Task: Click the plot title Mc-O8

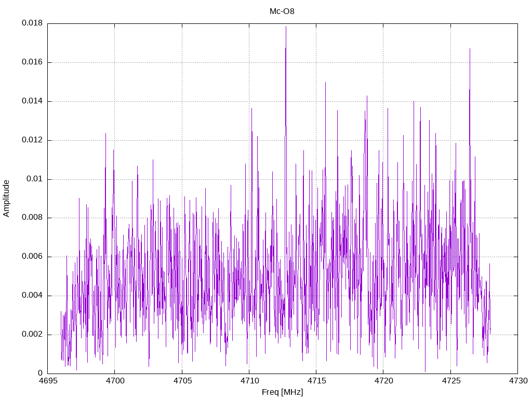Action: [x=282, y=11]
